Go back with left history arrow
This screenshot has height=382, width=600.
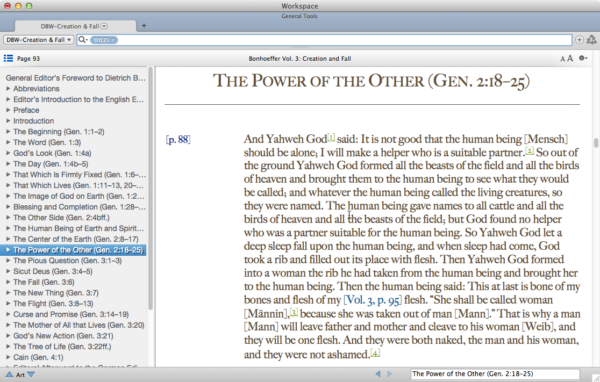378,374
